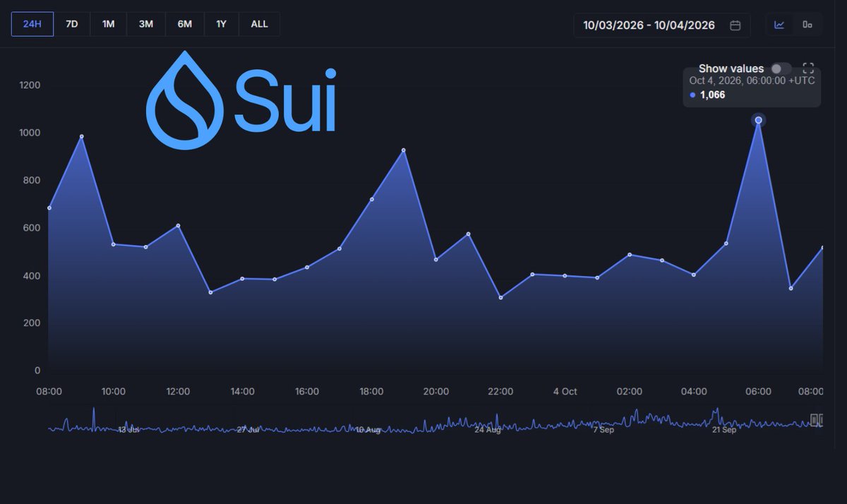This screenshot has height=504, width=847.
Task: Click the 'Show values' label text
Action: 731,68
